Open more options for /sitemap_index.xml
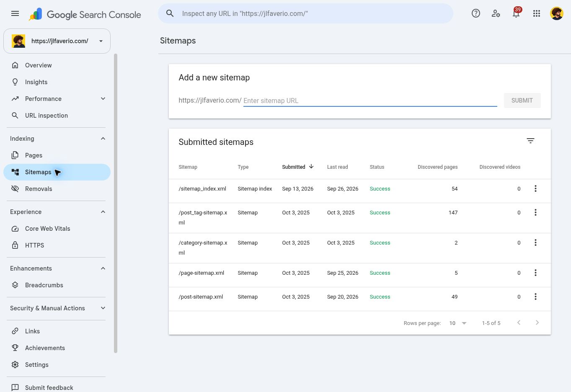571x392 pixels. point(535,189)
